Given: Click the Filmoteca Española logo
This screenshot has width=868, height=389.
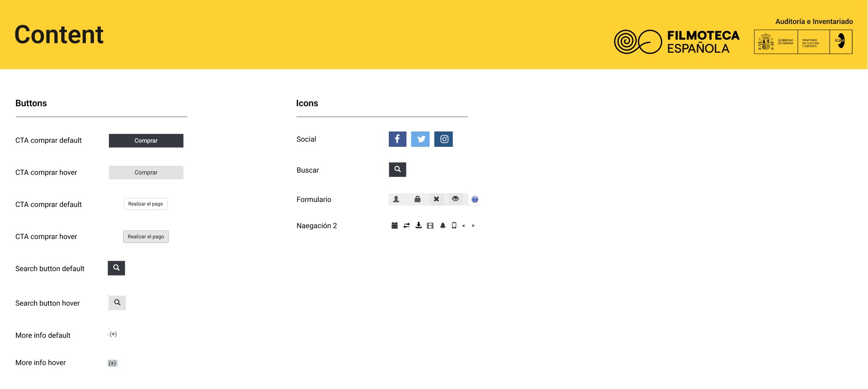Looking at the screenshot, I should tap(677, 42).
